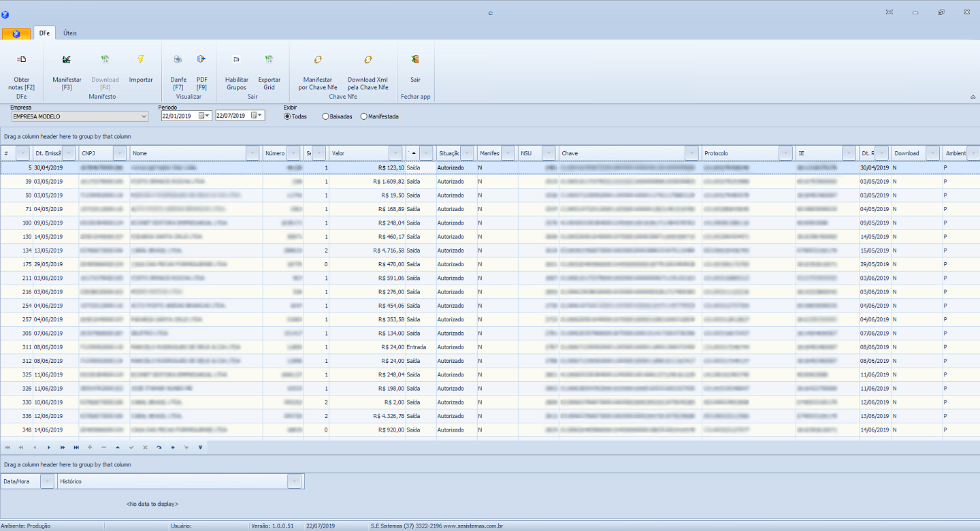Open the start date calendar dropdown
The height and width of the screenshot is (531, 980).
[208, 116]
